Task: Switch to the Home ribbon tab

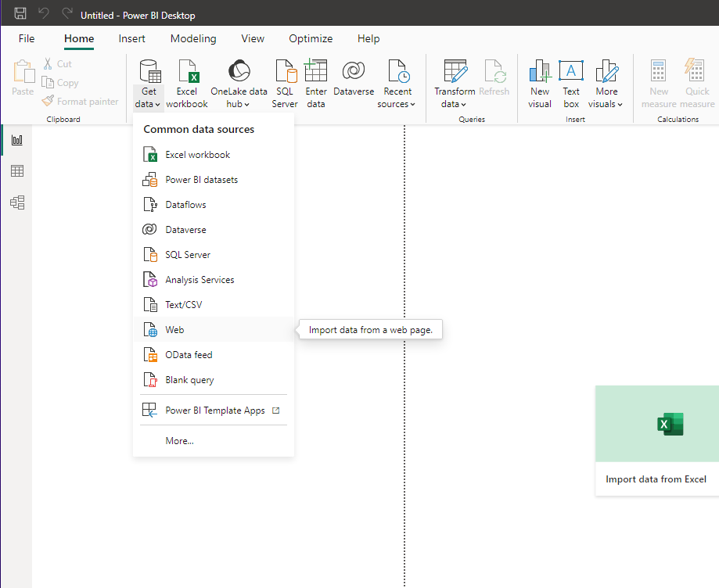Action: click(79, 38)
